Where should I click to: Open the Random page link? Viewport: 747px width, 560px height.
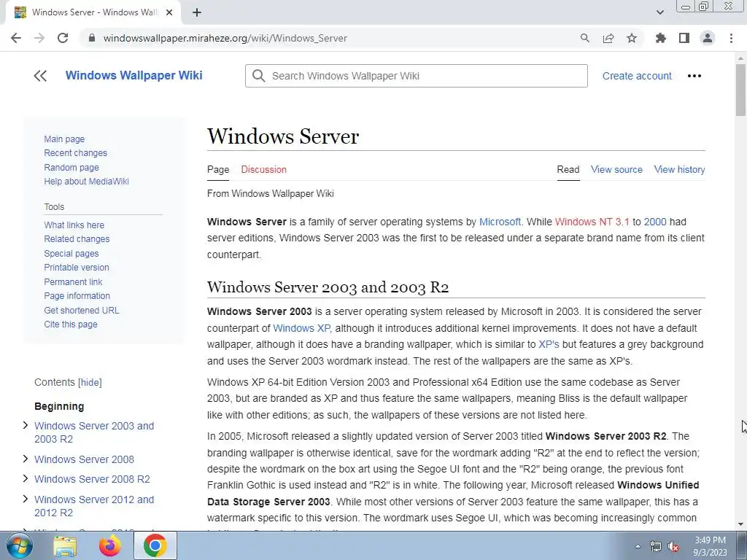tap(71, 168)
